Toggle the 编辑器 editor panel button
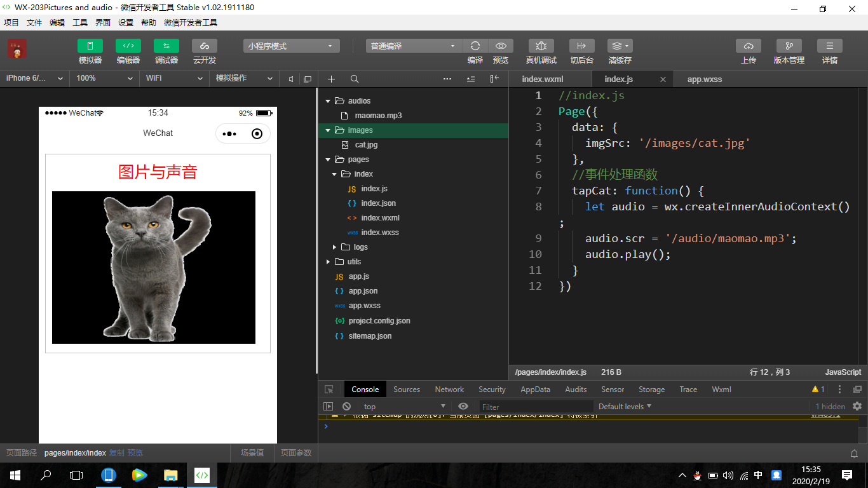Image resolution: width=868 pixels, height=488 pixels. (x=128, y=46)
